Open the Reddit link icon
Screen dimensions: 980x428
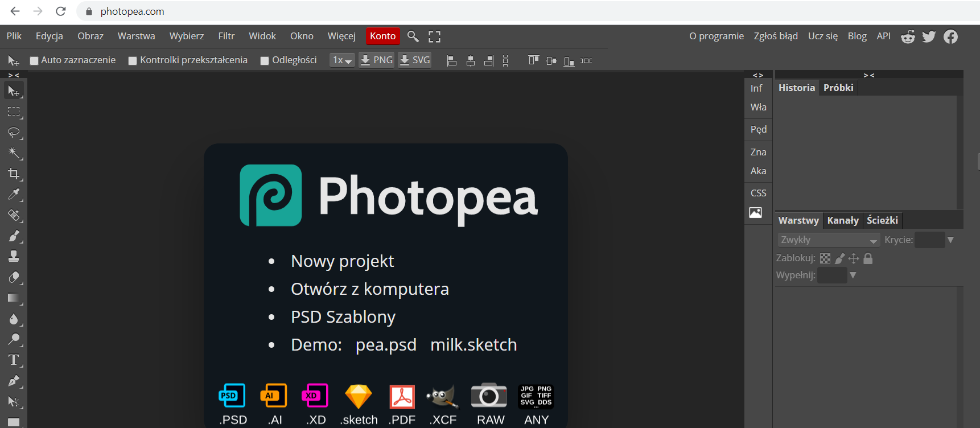[x=908, y=36]
